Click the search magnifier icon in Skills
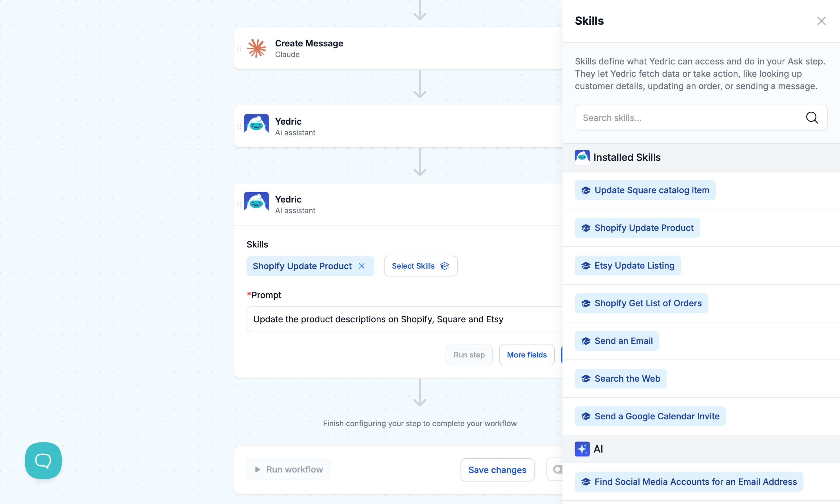 click(812, 118)
